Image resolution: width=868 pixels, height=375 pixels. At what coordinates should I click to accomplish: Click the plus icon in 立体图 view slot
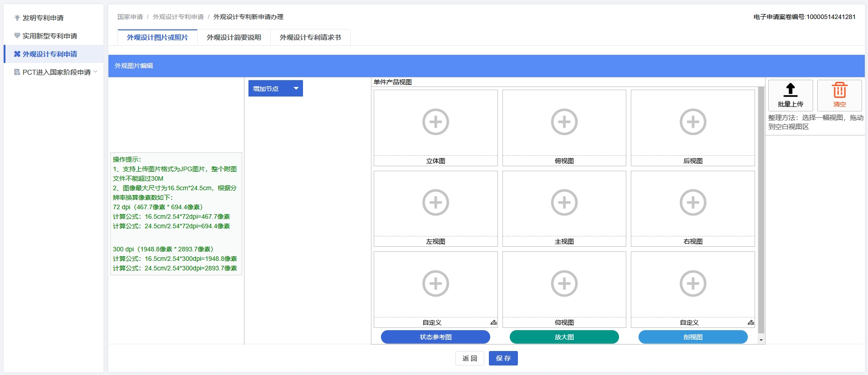(435, 122)
